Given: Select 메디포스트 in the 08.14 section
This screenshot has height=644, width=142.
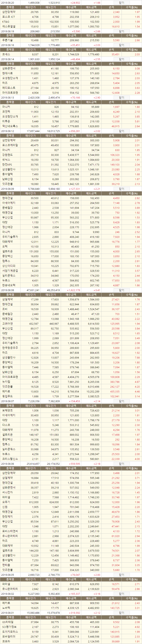Looking at the screenshot, I should point(9,88).
